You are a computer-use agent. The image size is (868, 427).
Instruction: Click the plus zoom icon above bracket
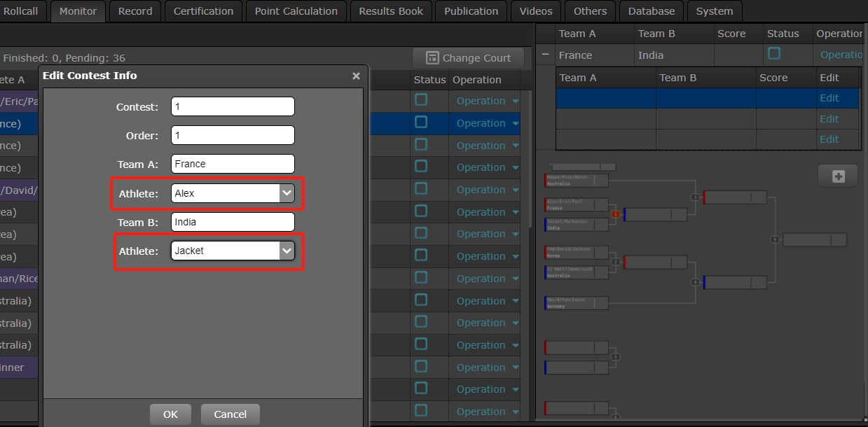pos(838,176)
